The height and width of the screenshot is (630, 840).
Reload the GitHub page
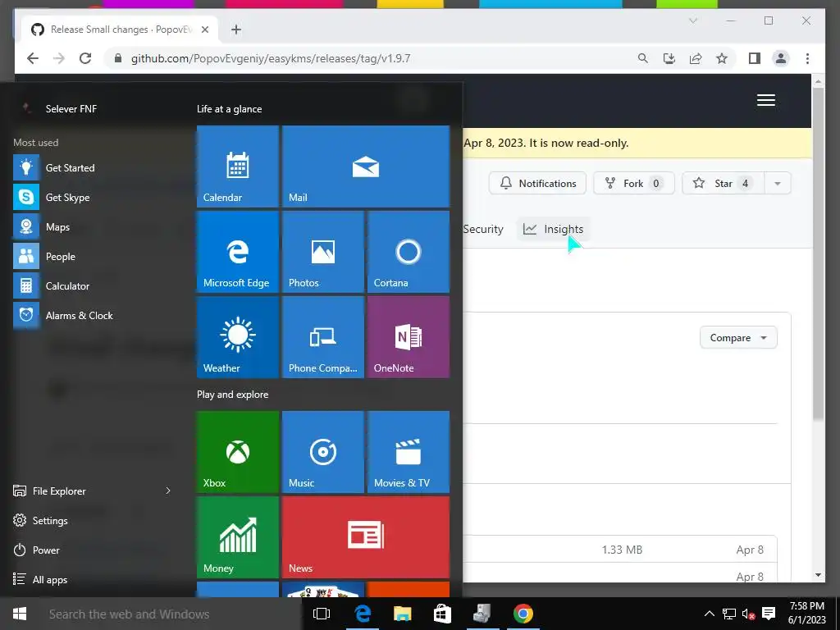(85, 58)
